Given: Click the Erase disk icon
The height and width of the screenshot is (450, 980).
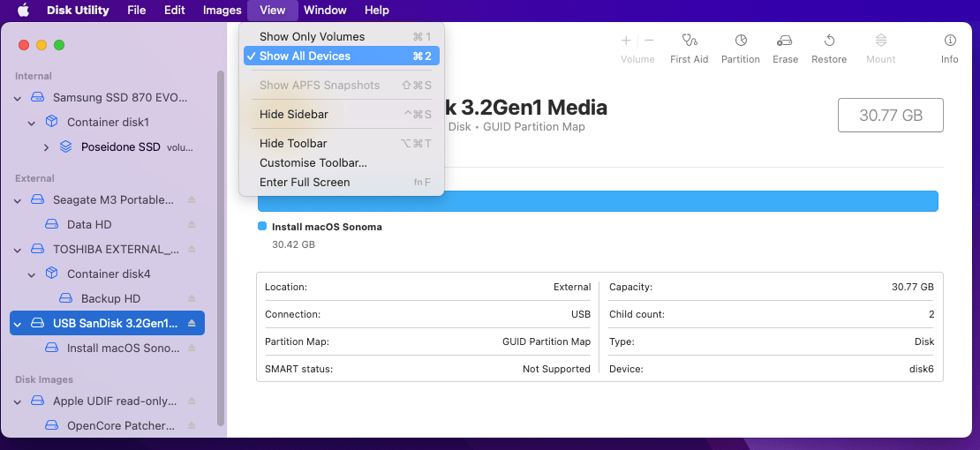Looking at the screenshot, I should coord(784,41).
